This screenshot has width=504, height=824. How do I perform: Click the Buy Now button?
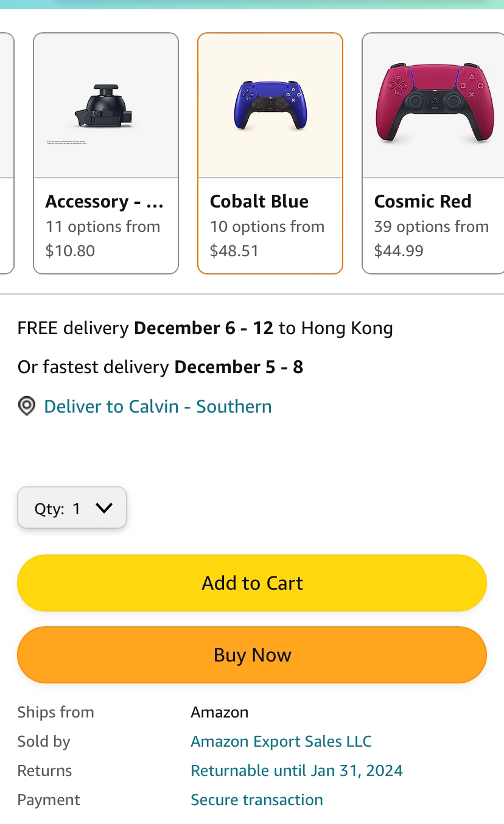(x=252, y=655)
